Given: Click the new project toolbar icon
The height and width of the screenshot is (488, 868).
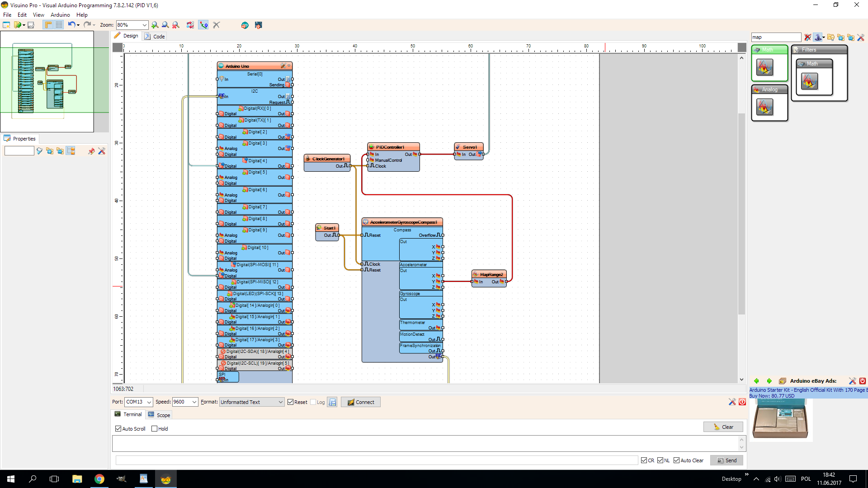Looking at the screenshot, I should pyautogui.click(x=6, y=25).
